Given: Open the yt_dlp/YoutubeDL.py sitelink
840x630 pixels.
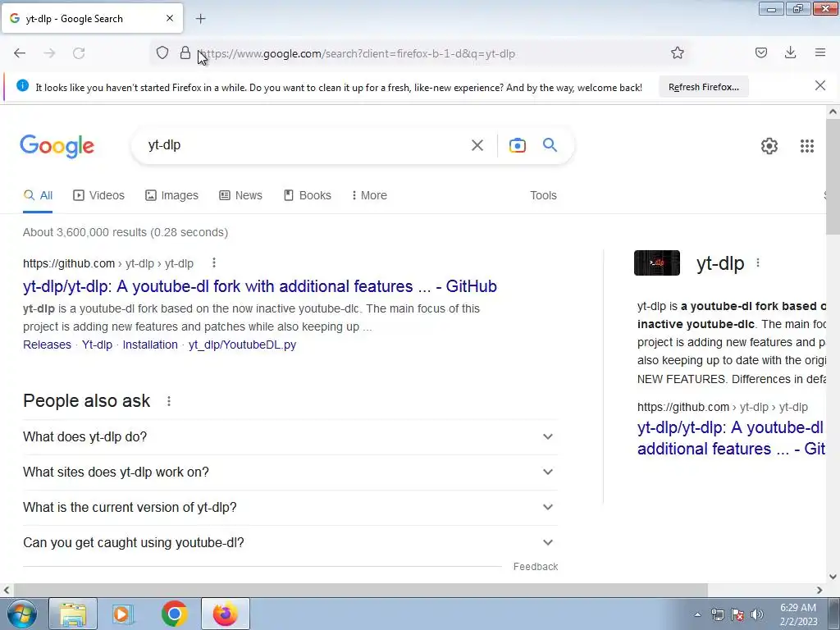Looking at the screenshot, I should (x=242, y=345).
